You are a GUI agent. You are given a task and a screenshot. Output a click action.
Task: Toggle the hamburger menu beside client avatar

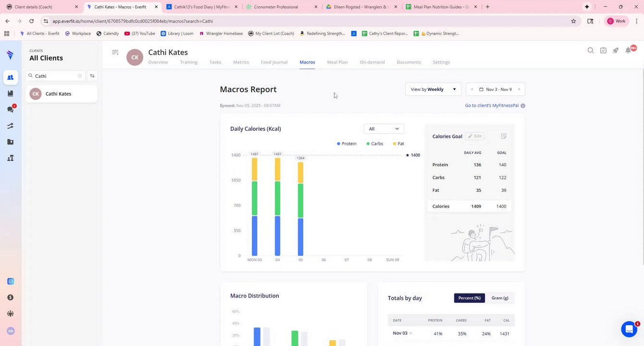click(115, 52)
